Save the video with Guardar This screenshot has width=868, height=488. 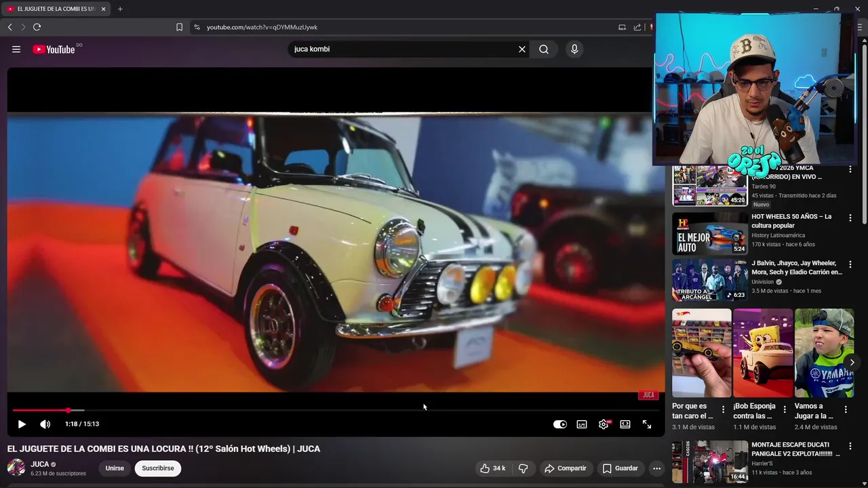click(x=620, y=468)
